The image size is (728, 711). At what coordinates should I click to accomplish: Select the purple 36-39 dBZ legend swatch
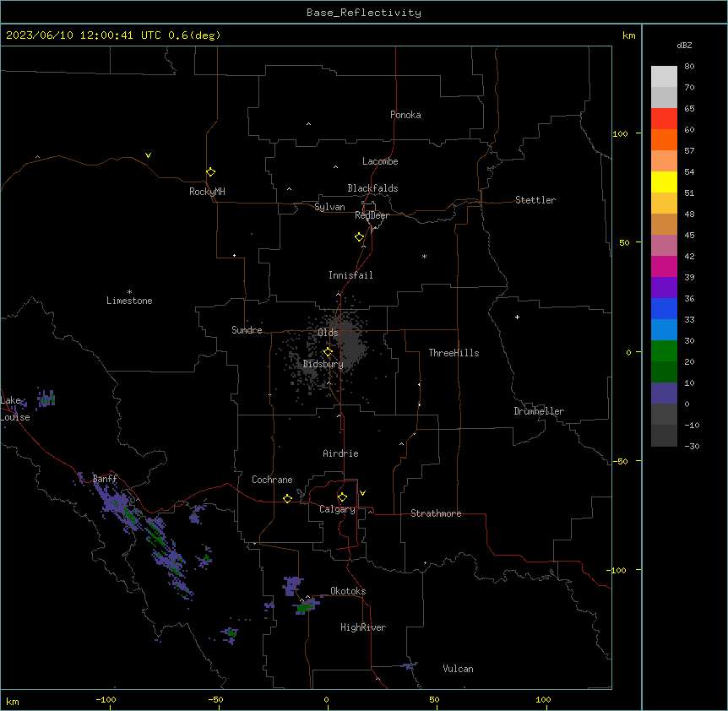664,287
